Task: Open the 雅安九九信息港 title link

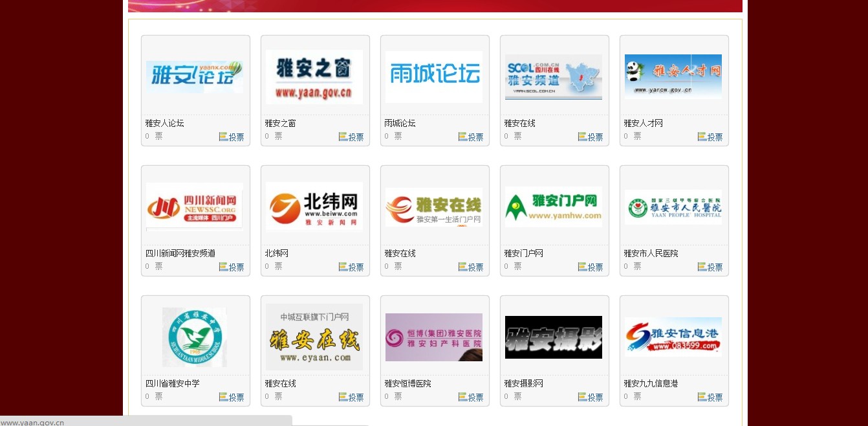Action: click(651, 383)
